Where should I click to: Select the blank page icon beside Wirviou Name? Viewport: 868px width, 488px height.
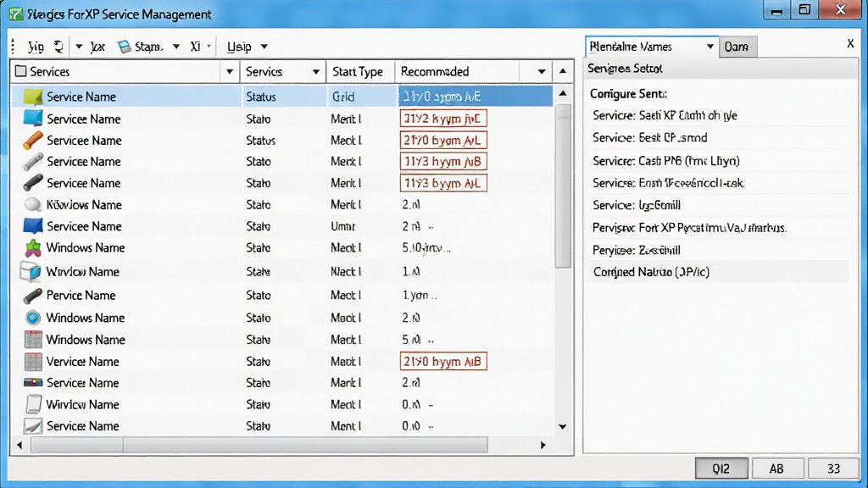tap(33, 404)
